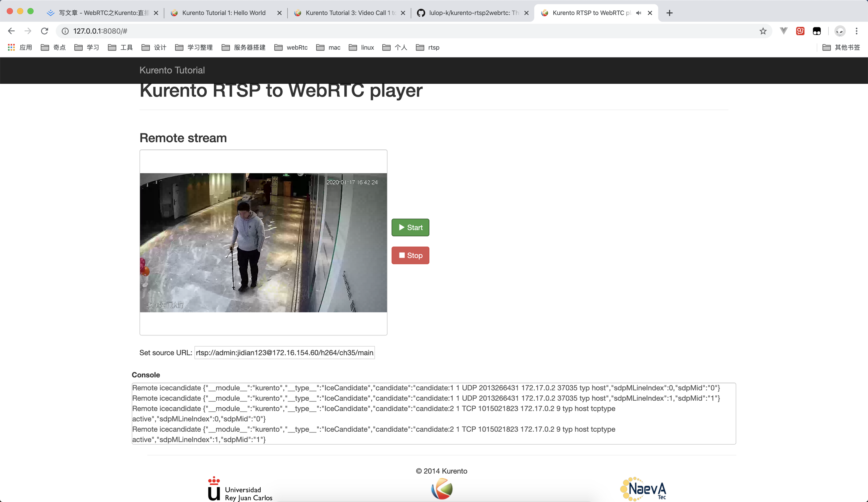Click the Start button to play the stream
The width and height of the screenshot is (868, 502).
(x=410, y=227)
